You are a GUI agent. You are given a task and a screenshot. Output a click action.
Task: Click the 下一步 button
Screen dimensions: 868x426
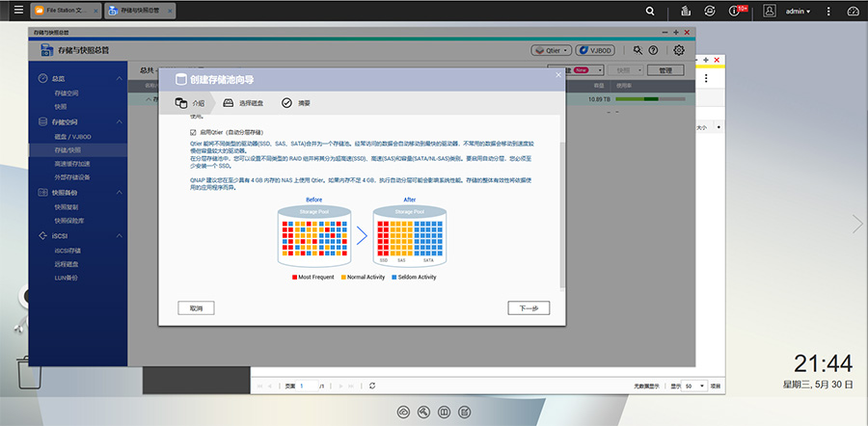(x=529, y=308)
